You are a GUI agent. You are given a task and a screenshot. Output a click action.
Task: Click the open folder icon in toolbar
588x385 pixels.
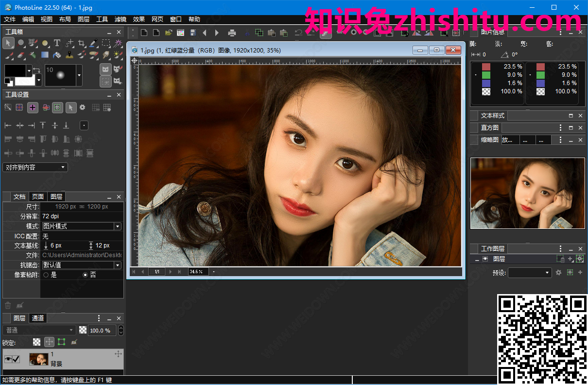click(x=169, y=33)
